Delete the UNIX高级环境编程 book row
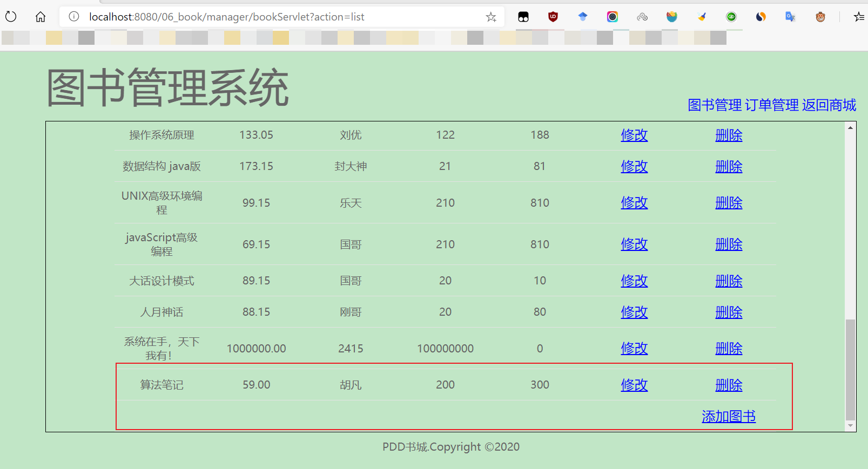868x469 pixels. (729, 202)
